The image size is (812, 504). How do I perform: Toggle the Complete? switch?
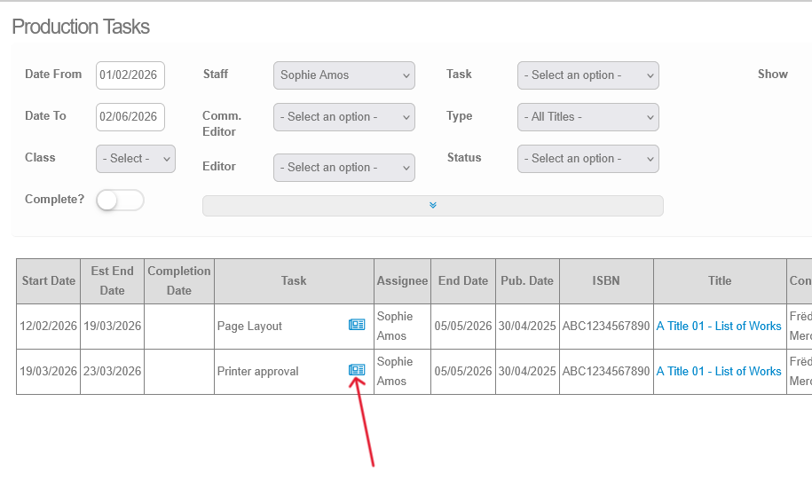point(120,201)
